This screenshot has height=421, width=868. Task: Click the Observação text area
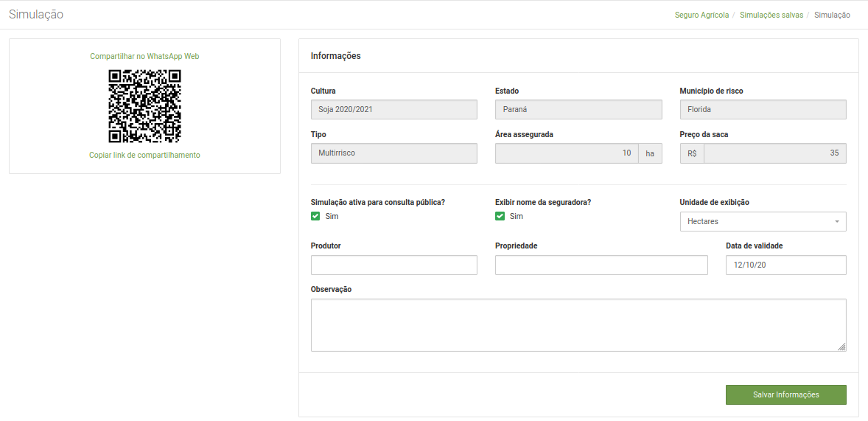(x=578, y=325)
